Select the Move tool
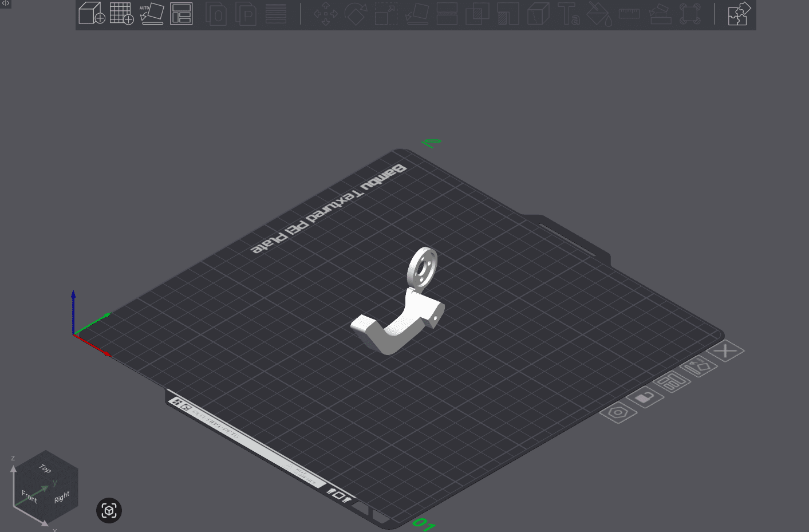Image resolution: width=809 pixels, height=532 pixels. point(325,14)
